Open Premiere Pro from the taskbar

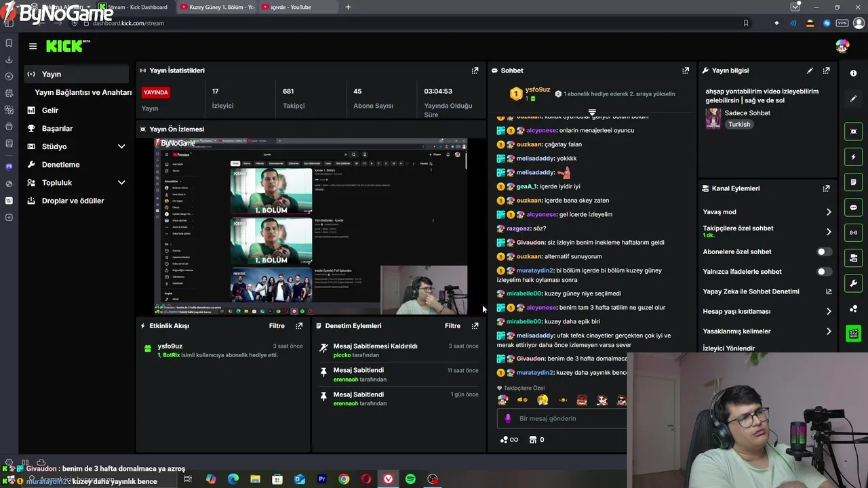(x=322, y=479)
